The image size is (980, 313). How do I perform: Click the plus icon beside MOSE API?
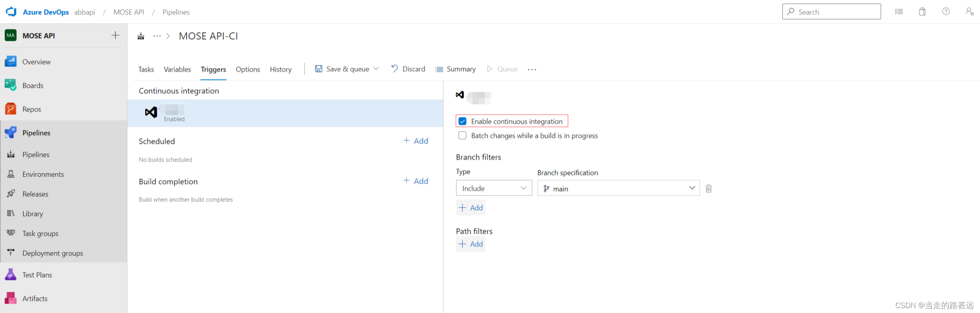click(115, 35)
